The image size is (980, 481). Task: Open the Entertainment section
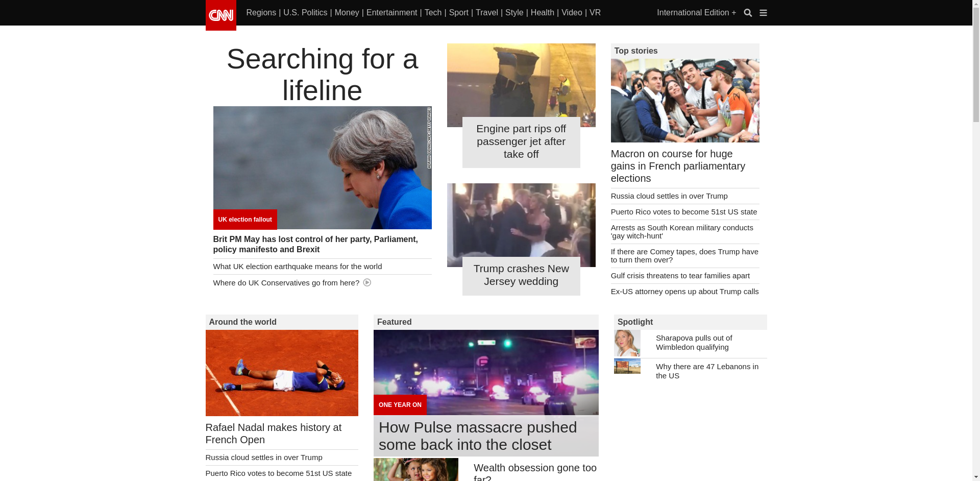(x=391, y=13)
